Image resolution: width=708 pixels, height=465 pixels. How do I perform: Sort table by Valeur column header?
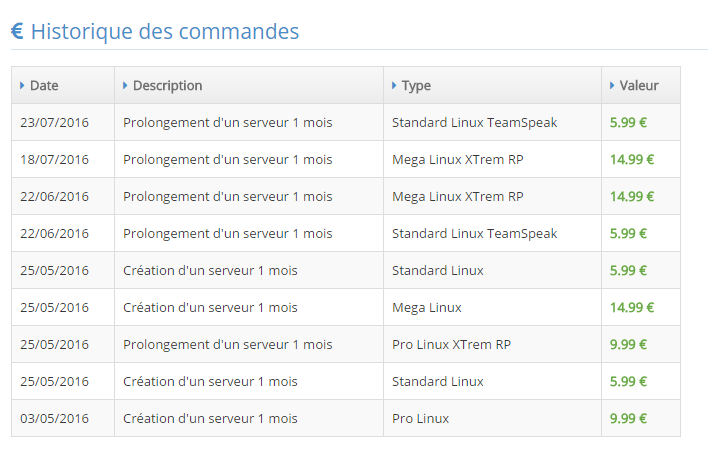click(641, 85)
